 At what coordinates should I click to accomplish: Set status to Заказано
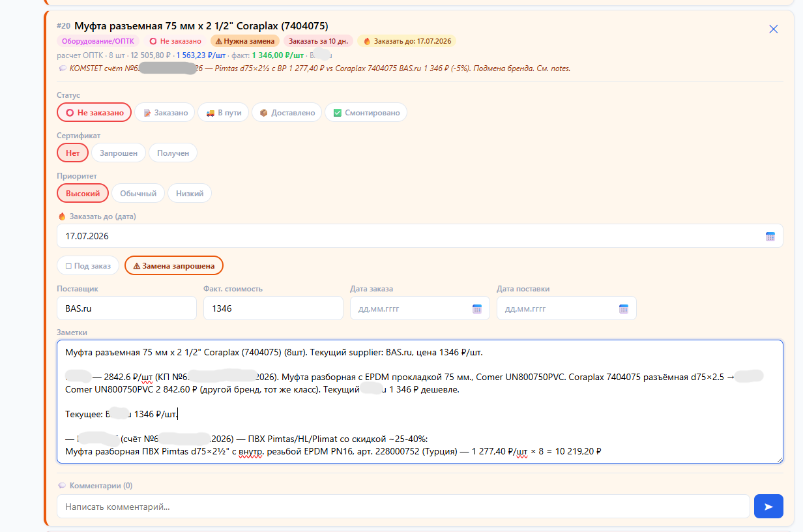(x=166, y=113)
